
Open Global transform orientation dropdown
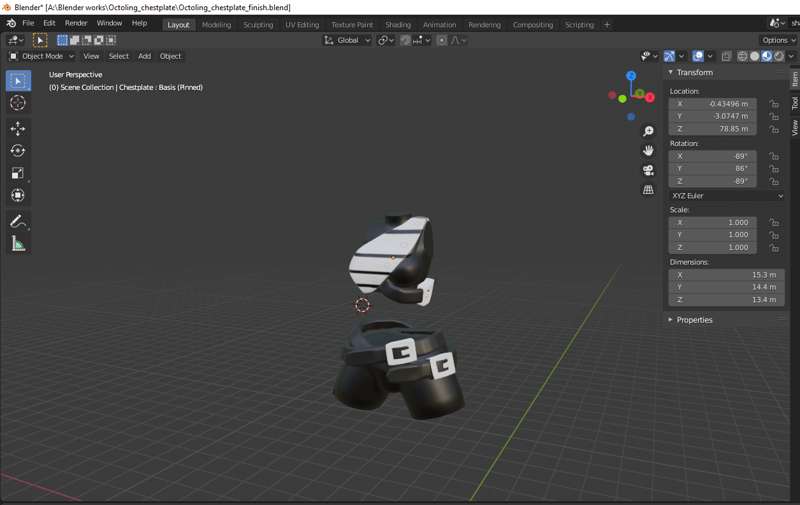coord(347,40)
